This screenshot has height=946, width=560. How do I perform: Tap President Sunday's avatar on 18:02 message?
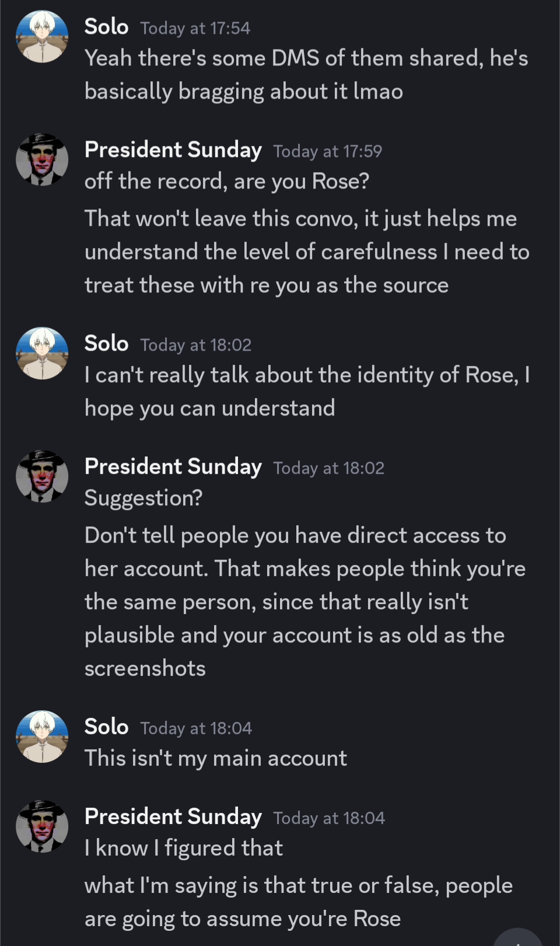tap(42, 476)
